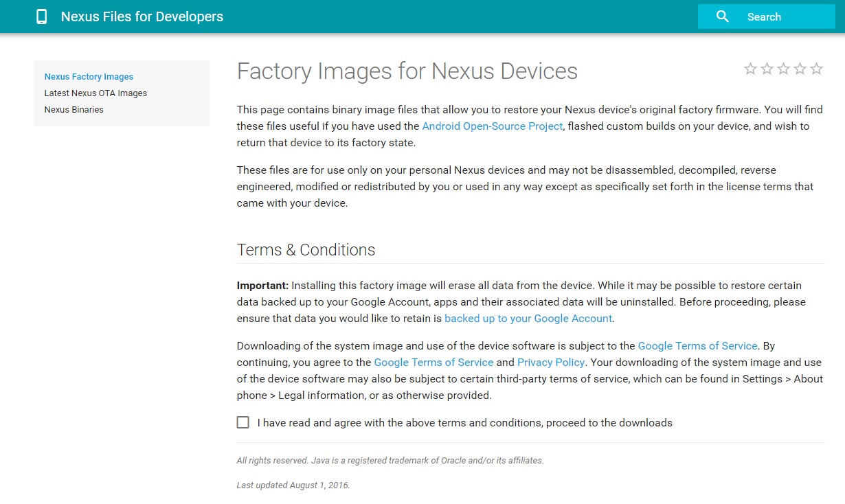Viewport: 845px width, 504px height.
Task: Rate the page five stars
Action: click(x=816, y=69)
